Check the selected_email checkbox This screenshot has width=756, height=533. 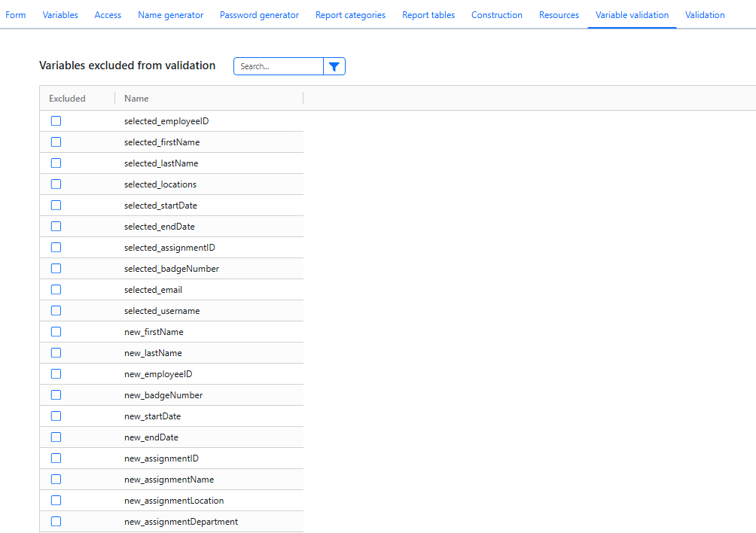56,290
